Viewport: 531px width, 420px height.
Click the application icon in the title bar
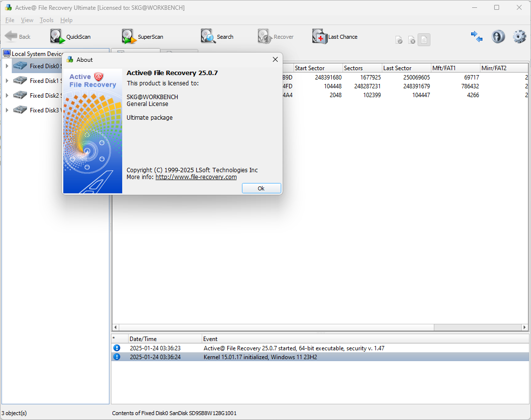(8, 7)
